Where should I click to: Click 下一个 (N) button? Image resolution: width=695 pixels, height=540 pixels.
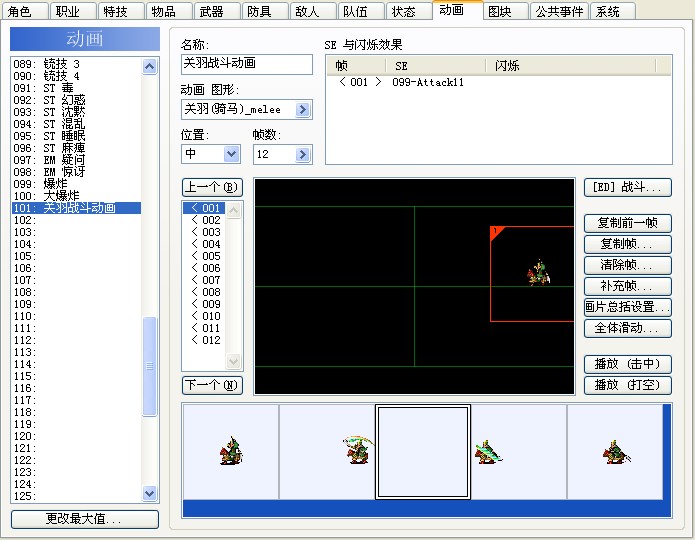coord(212,385)
